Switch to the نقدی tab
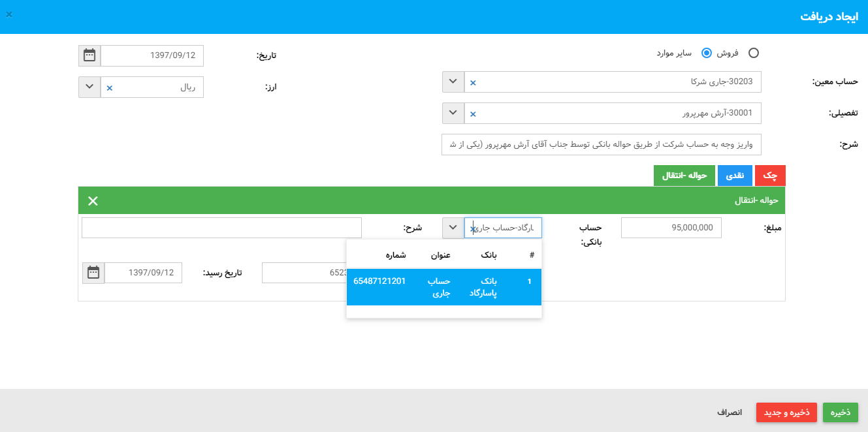Screen dimensions: 868x432 [x=735, y=176]
